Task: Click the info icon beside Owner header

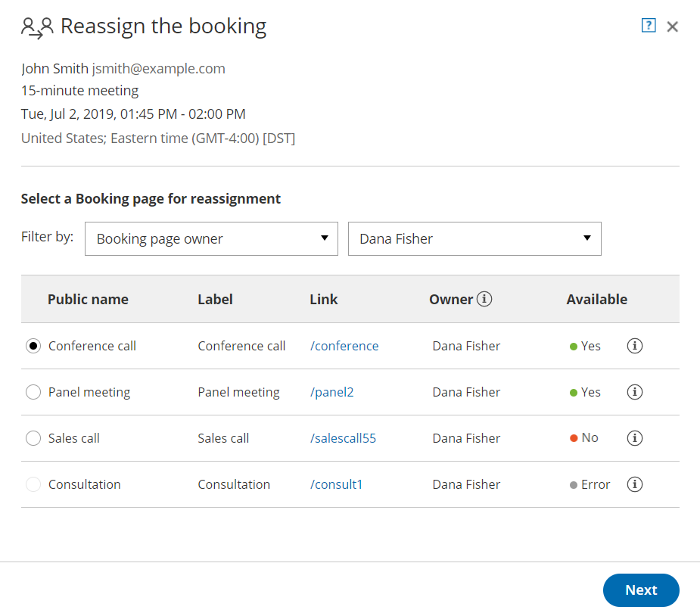Action: 484,299
